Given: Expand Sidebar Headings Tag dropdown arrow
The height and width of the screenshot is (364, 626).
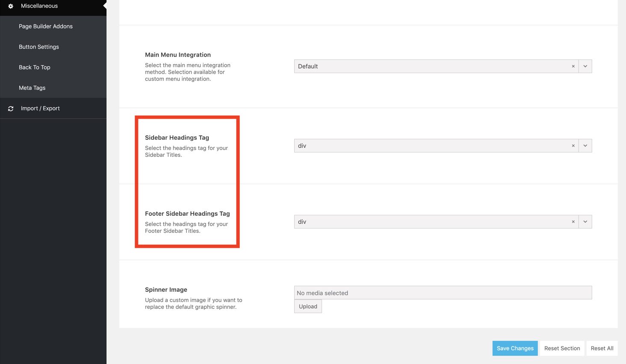Looking at the screenshot, I should click(585, 146).
